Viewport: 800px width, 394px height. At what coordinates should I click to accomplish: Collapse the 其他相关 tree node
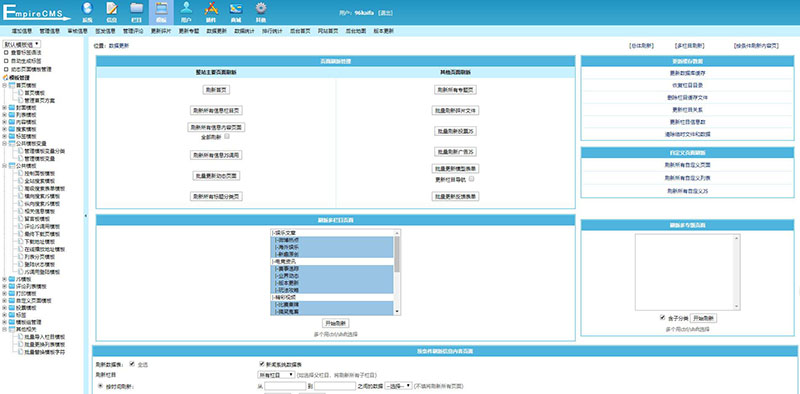coord(5,330)
